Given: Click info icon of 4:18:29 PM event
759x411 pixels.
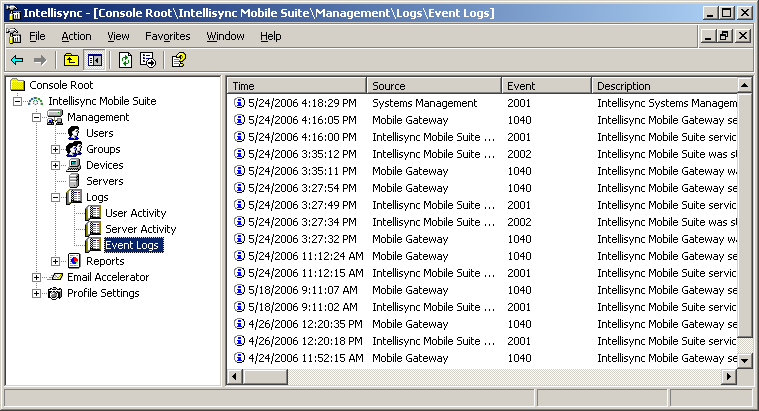Looking at the screenshot, I should 239,103.
